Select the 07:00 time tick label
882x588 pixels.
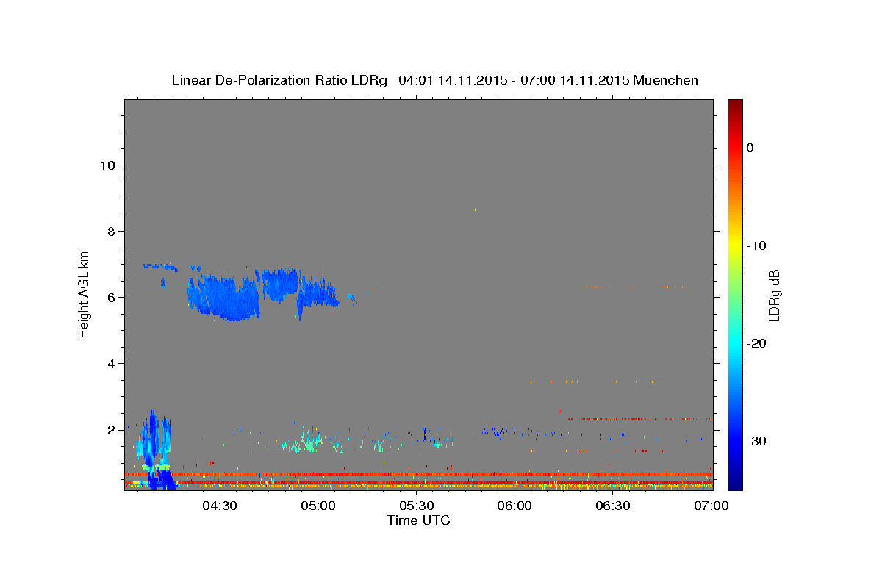click(711, 506)
